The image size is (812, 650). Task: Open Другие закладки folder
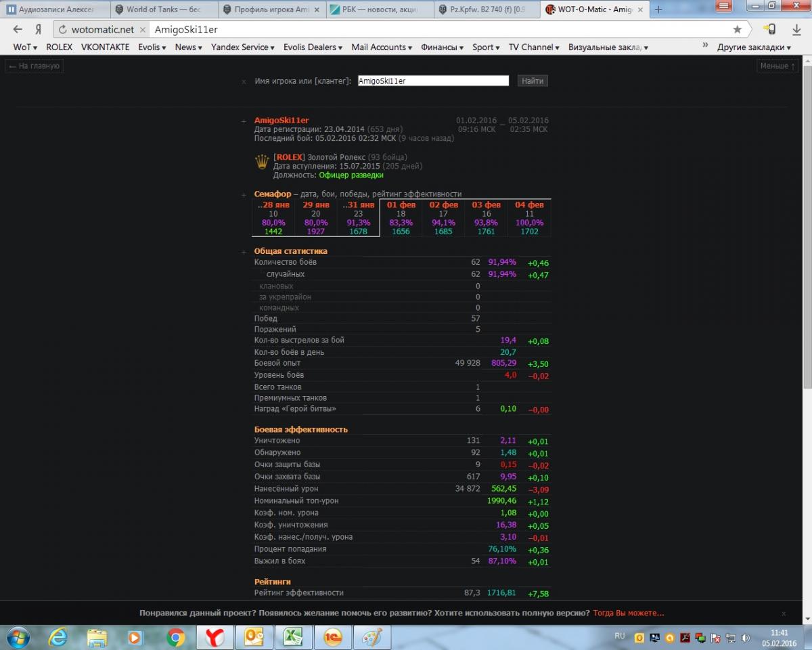[754, 47]
